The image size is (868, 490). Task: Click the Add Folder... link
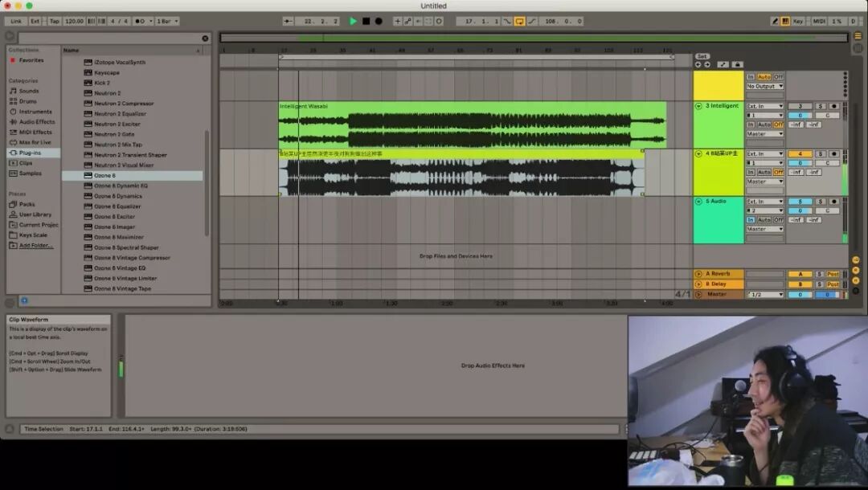pyautogui.click(x=36, y=246)
